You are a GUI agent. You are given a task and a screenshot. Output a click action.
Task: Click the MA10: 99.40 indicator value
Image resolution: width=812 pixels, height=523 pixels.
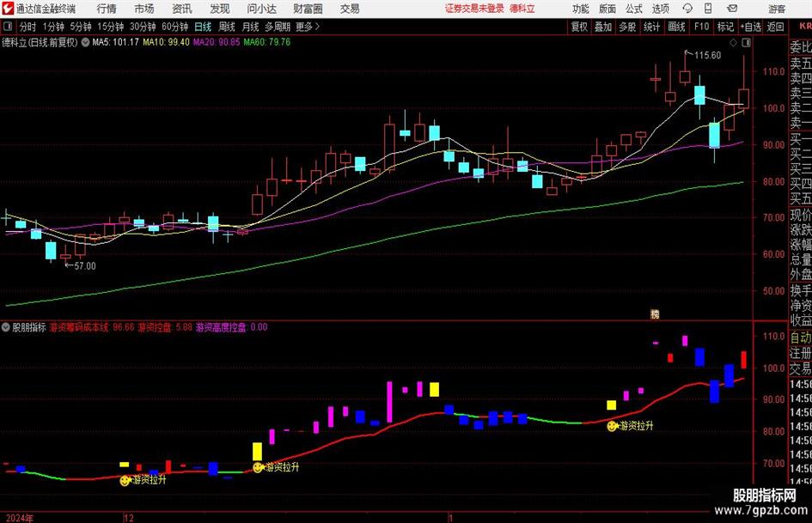coord(166,42)
